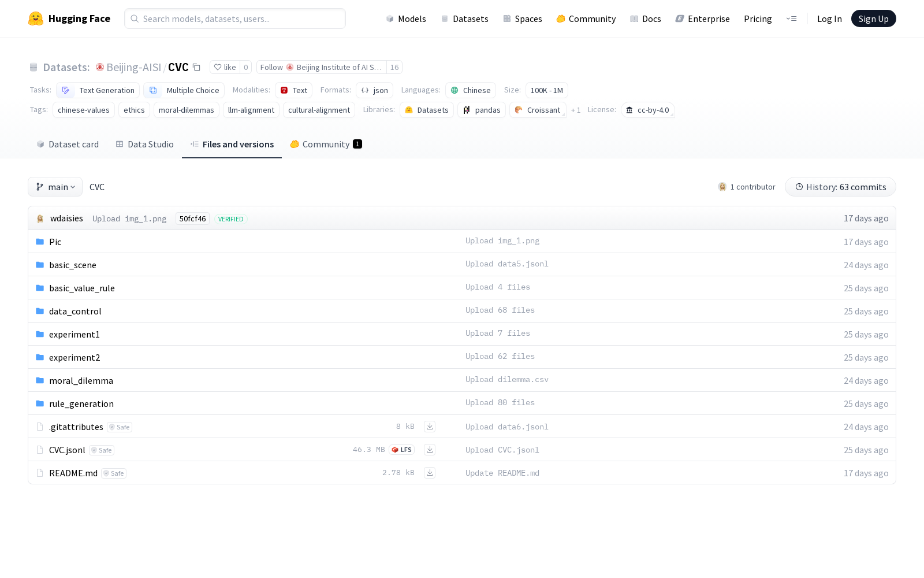Image resolution: width=924 pixels, height=578 pixels.
Task: Click the Log In link
Action: [x=829, y=18]
